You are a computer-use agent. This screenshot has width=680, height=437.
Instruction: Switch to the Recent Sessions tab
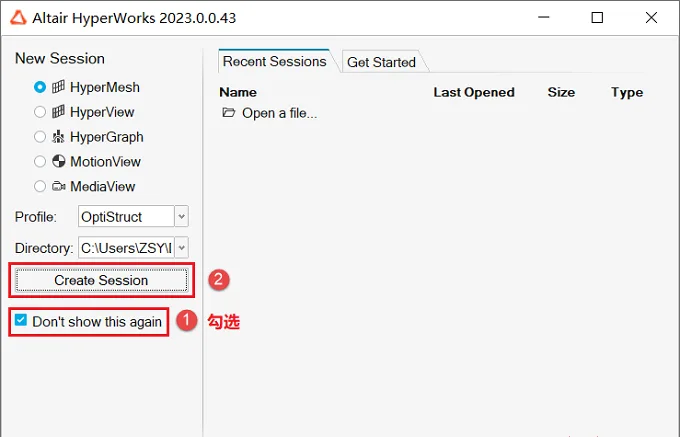pyautogui.click(x=275, y=62)
